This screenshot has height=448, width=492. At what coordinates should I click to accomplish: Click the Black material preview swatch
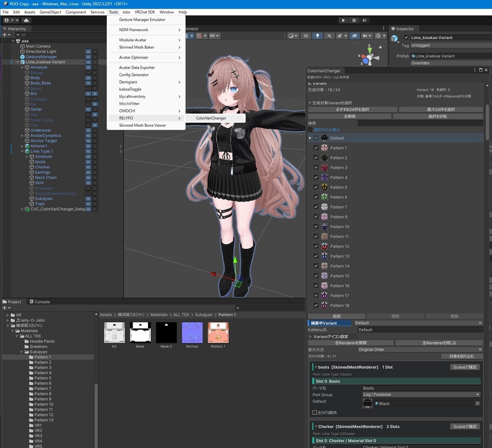pyautogui.click(x=367, y=403)
